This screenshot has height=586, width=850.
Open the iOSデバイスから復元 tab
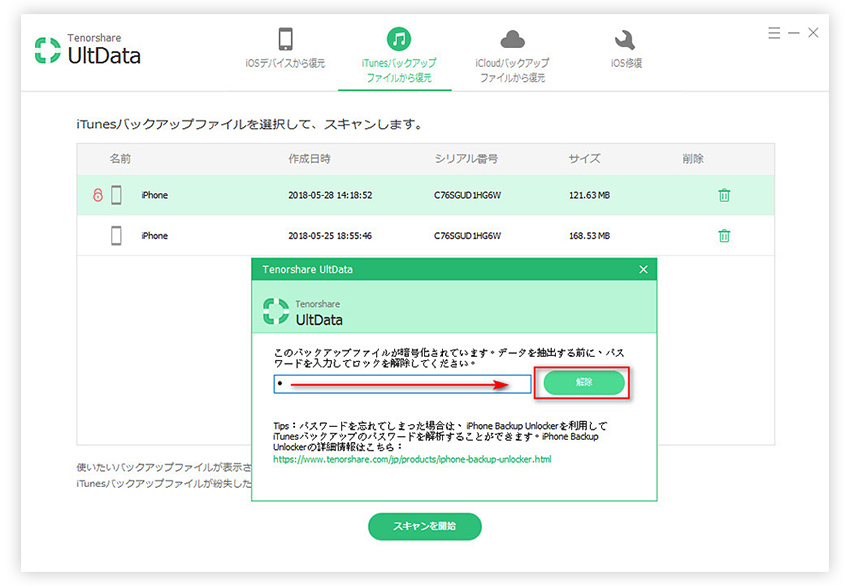tap(285, 49)
